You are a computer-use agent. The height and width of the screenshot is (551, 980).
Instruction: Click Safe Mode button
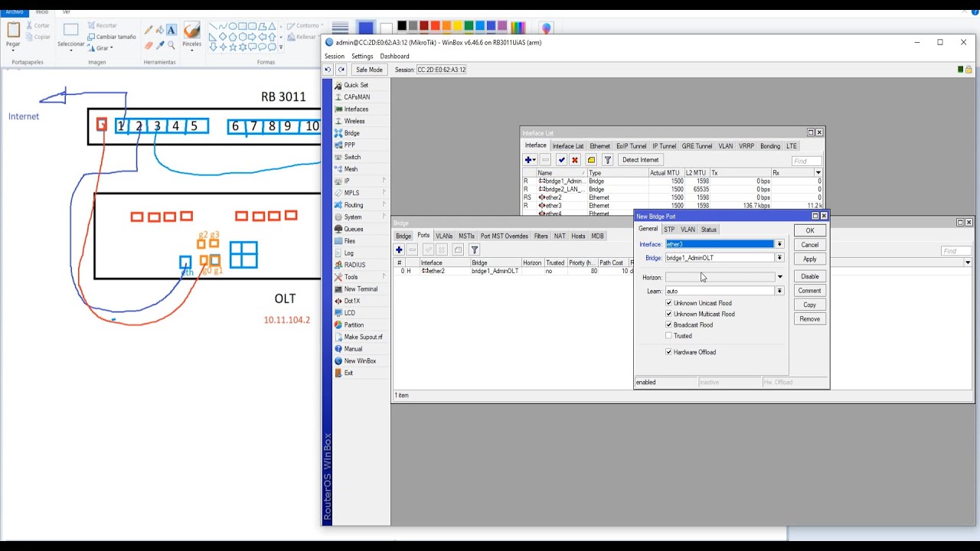[369, 70]
